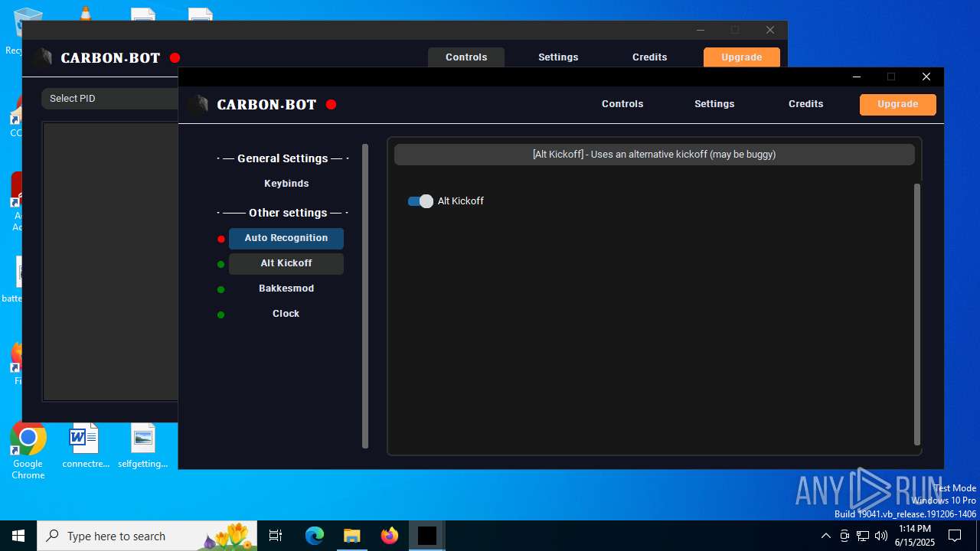
Task: Select Clock setting in sidebar
Action: point(286,314)
